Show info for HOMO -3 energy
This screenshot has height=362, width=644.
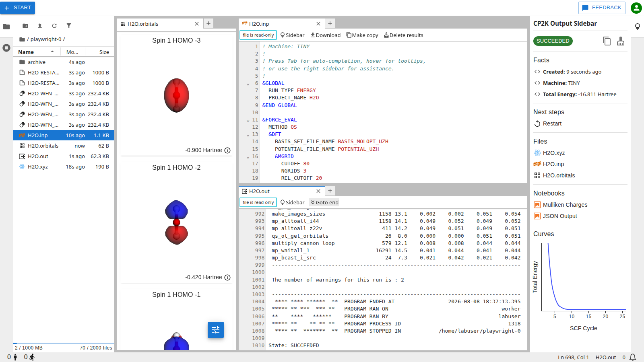click(x=227, y=150)
